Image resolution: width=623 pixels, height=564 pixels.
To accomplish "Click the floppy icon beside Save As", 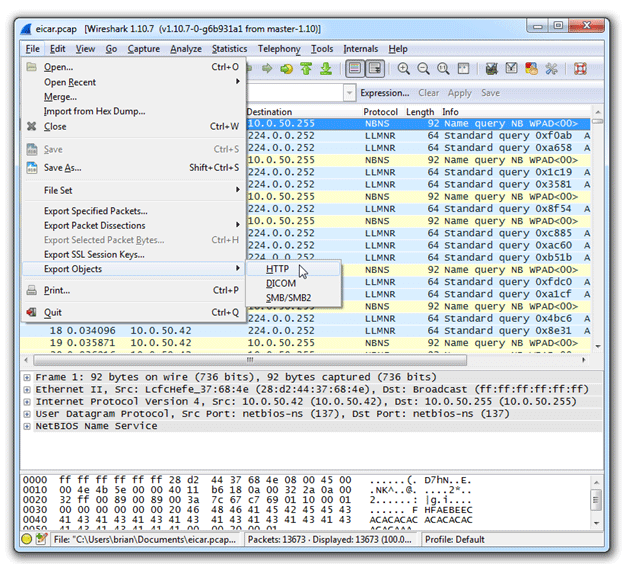I will (x=32, y=167).
